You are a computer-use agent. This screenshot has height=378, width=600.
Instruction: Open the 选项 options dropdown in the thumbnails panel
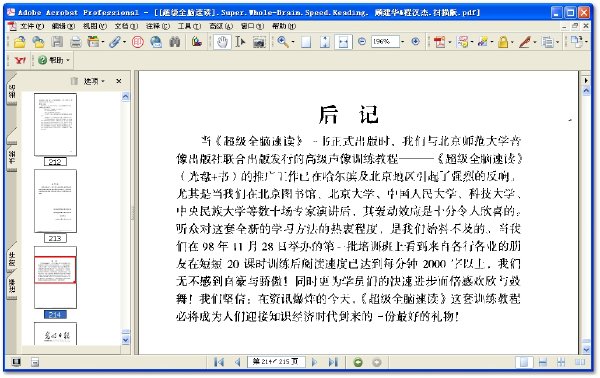[94, 81]
